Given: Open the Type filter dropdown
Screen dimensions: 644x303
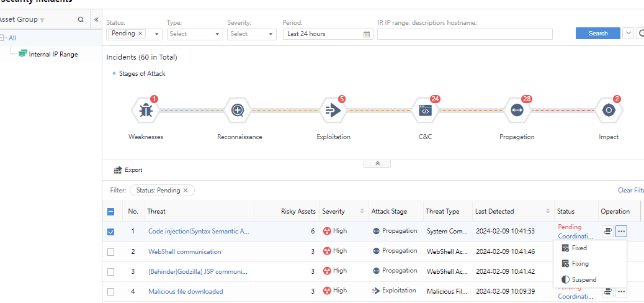Looking at the screenshot, I should 194,34.
